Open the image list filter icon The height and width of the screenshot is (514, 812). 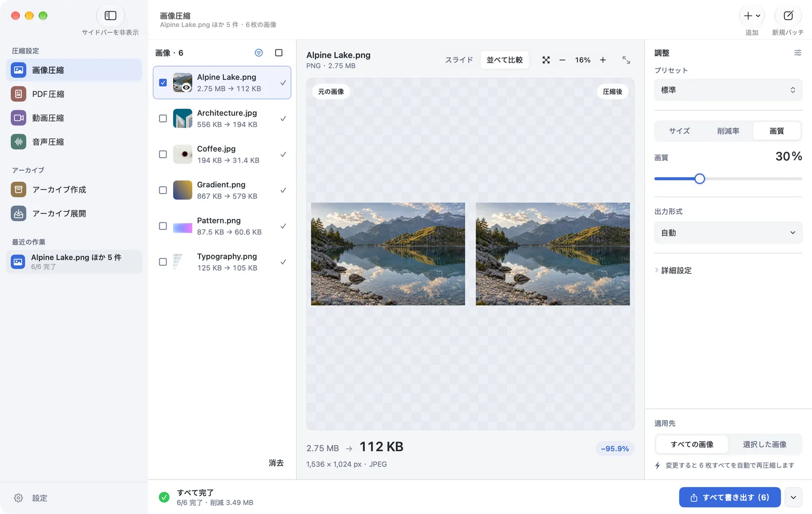pos(259,53)
